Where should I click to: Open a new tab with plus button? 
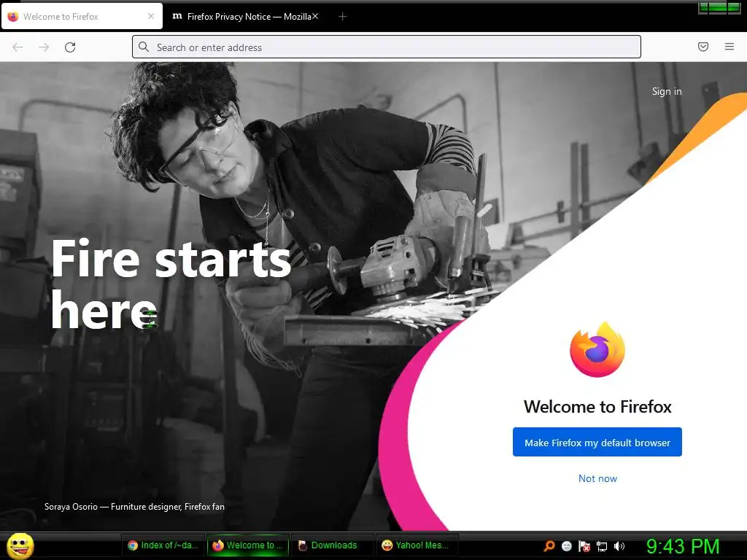[x=342, y=17]
